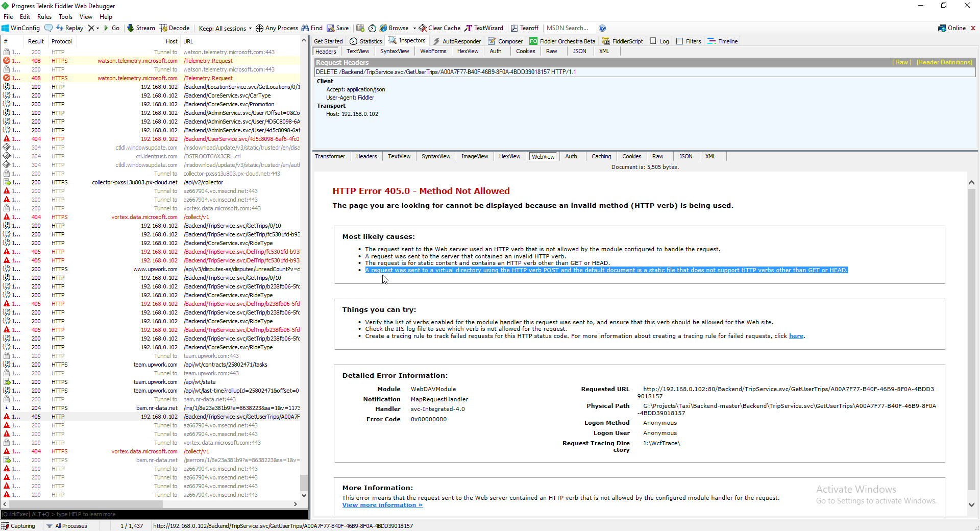Open the Timeline tab
This screenshot has height=531, width=980.
click(723, 41)
